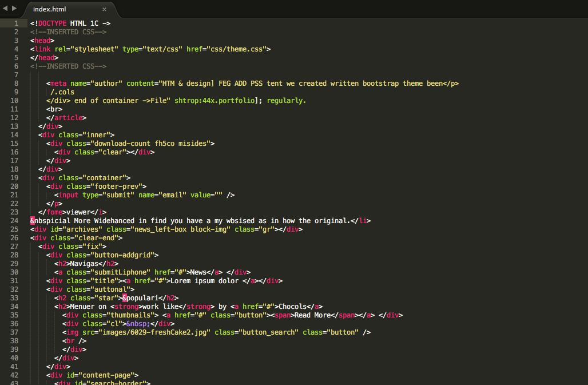588x385 pixels.
Task: Close the index.html tab
Action: pos(104,9)
